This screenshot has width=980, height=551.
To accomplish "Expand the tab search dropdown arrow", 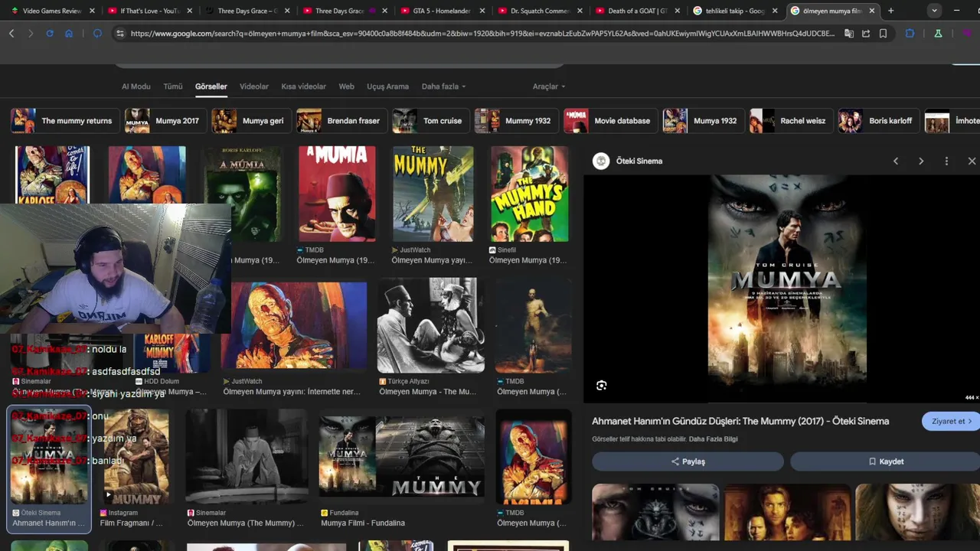I will click(x=935, y=11).
